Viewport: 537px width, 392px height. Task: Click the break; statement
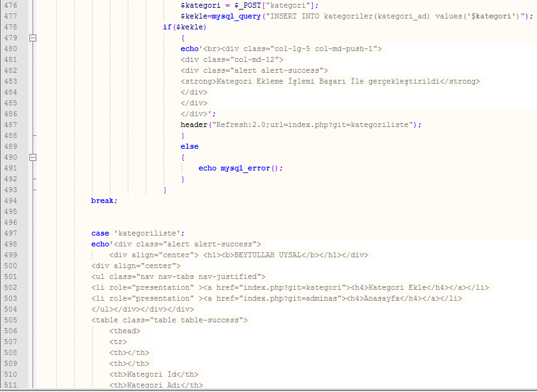pyautogui.click(x=104, y=201)
